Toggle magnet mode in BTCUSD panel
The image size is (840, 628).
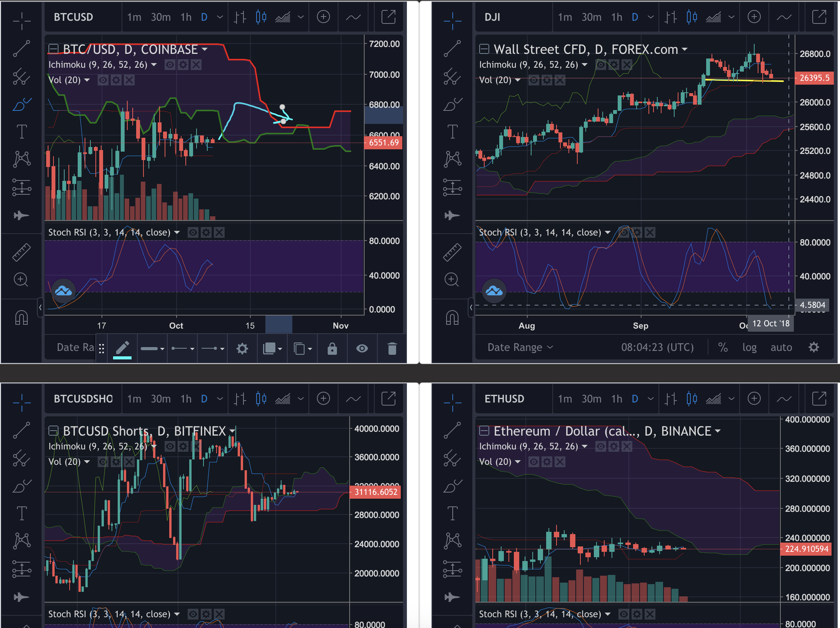(22, 318)
